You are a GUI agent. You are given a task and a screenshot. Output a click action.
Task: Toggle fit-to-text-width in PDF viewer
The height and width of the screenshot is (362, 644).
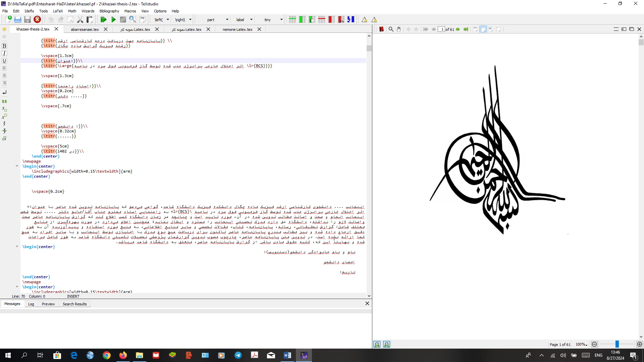pyautogui.click(x=491, y=29)
